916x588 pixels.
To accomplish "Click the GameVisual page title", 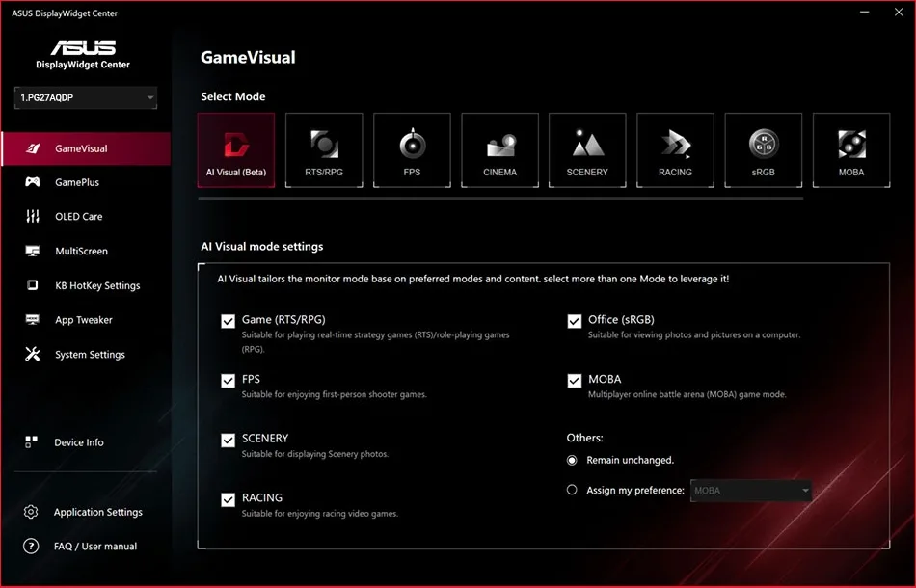I will (248, 57).
